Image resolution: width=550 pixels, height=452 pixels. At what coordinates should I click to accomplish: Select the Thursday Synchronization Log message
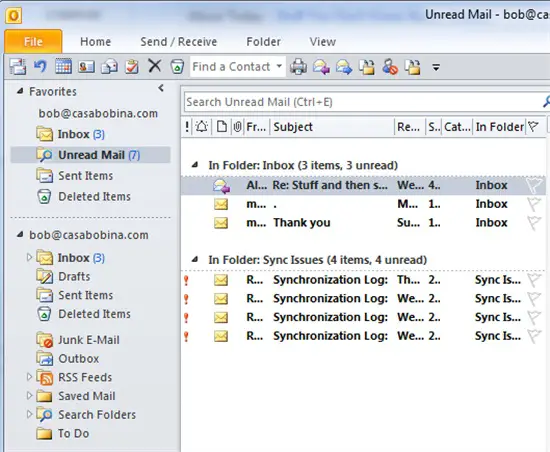(363, 280)
